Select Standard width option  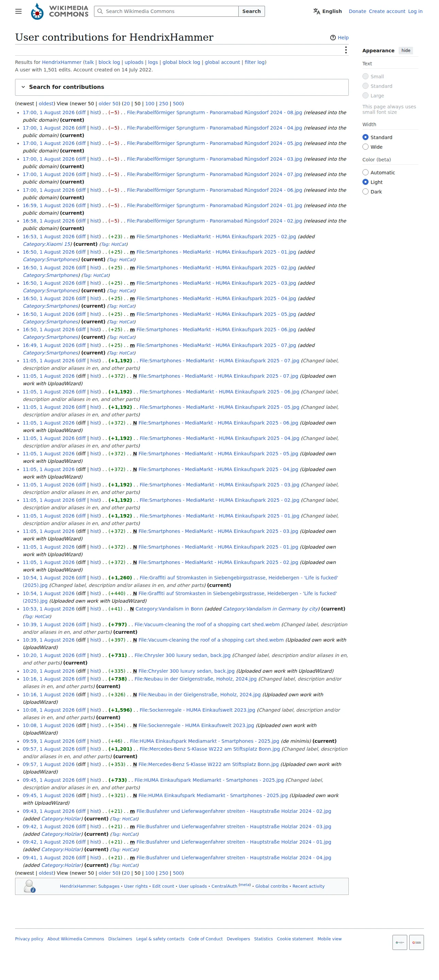365,137
